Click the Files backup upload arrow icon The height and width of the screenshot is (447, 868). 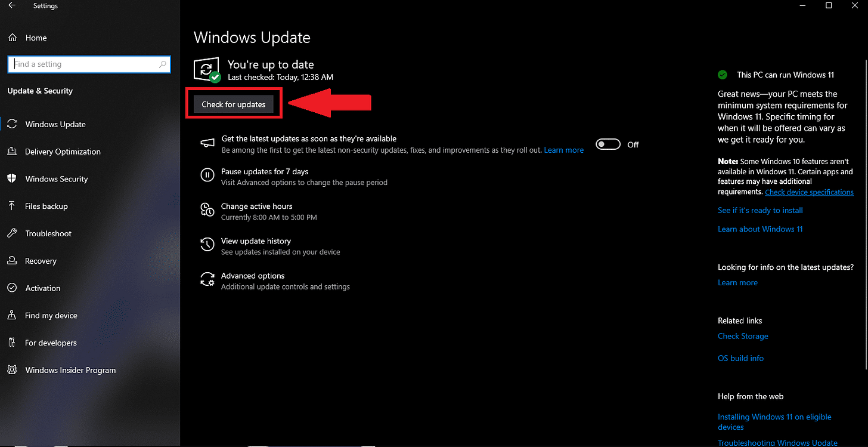12,206
